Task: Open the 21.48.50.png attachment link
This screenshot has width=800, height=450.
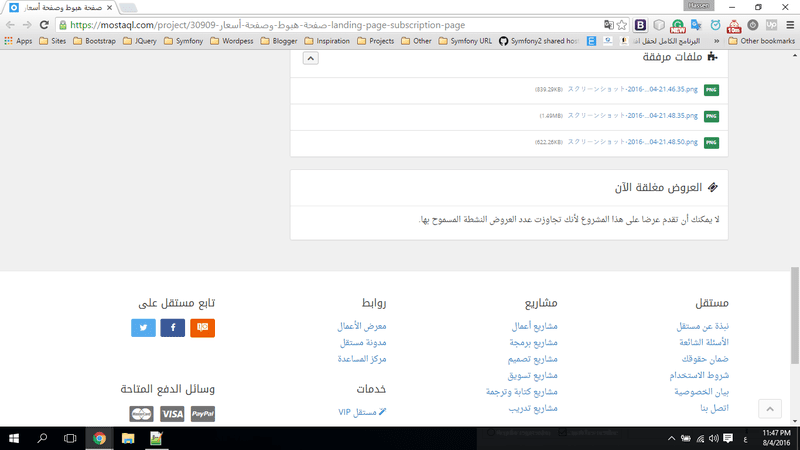Action: [633, 142]
